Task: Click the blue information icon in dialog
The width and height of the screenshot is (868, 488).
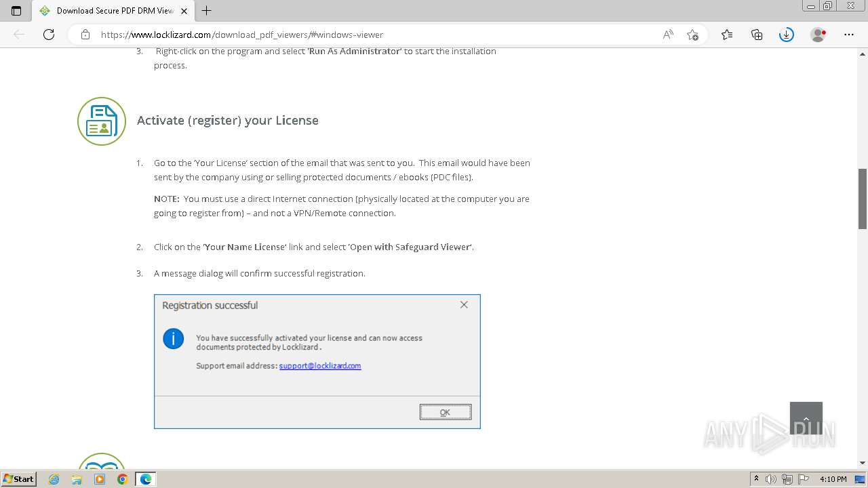Action: (174, 338)
